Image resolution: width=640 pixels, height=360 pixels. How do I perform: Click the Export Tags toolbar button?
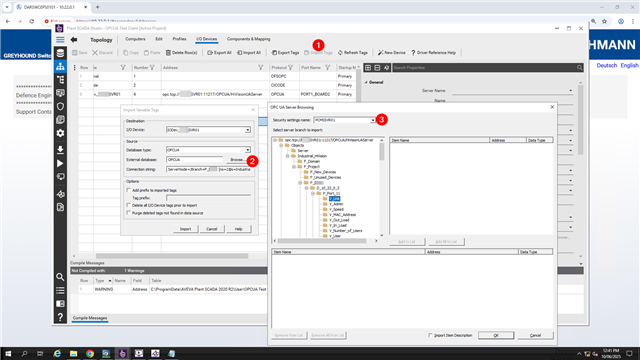click(x=285, y=53)
